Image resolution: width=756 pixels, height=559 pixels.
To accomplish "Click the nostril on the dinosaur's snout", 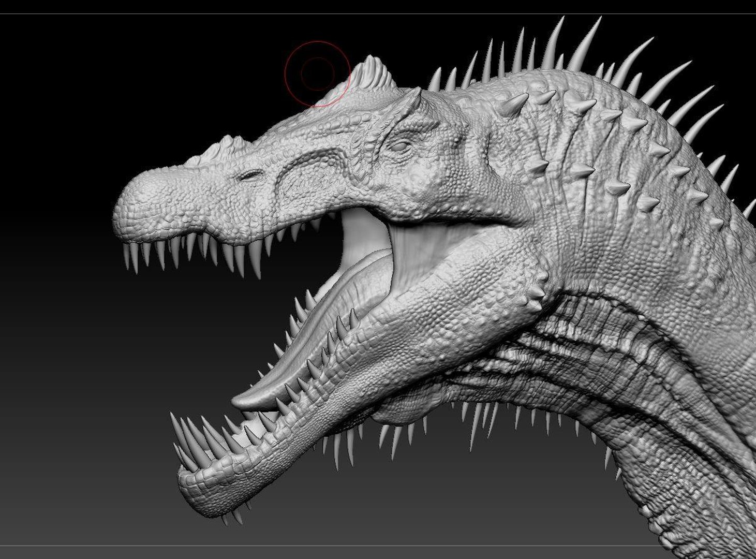I will pos(250,175).
